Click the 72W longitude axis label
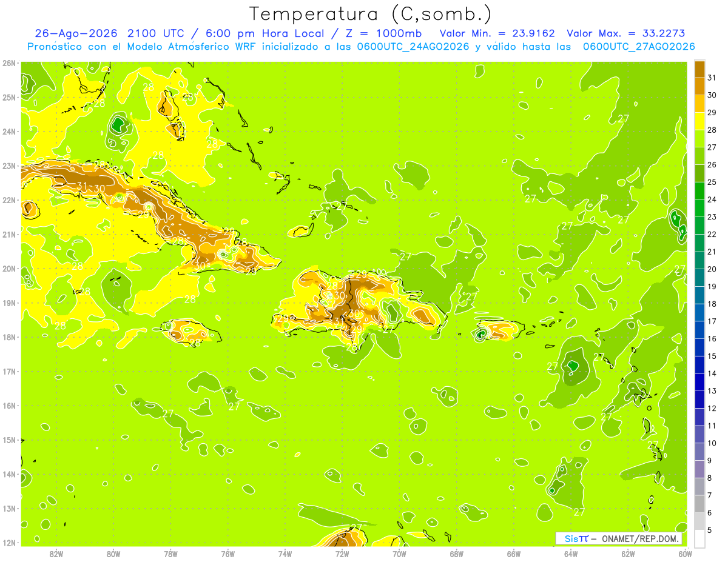 342,554
